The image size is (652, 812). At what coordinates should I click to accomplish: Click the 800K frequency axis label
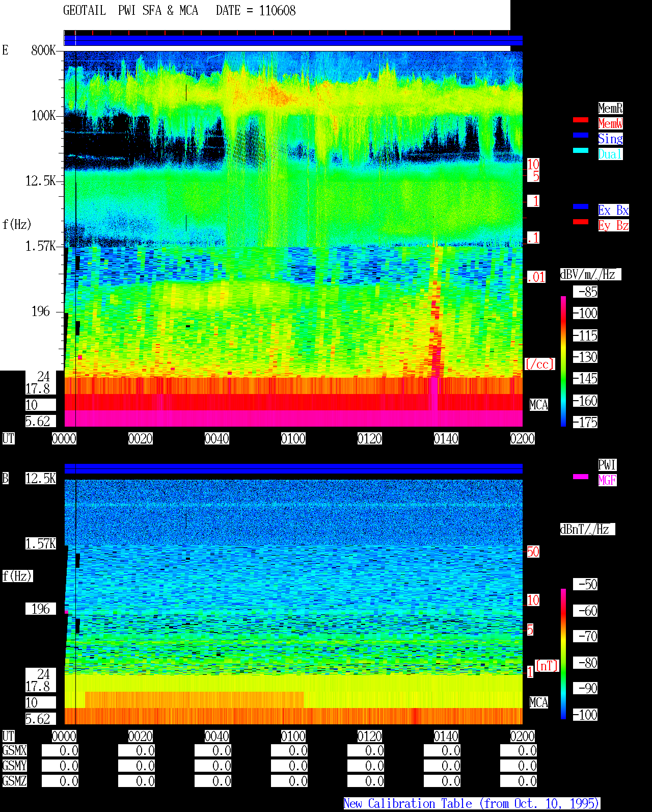click(x=43, y=50)
